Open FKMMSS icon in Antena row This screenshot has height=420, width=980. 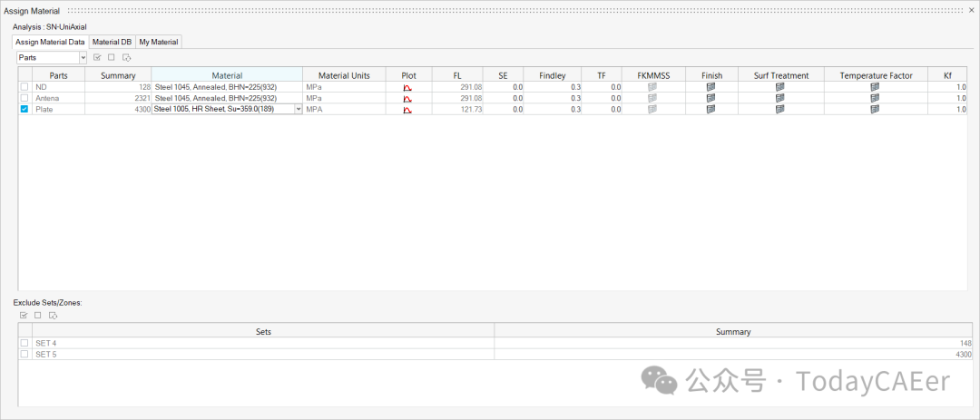(652, 98)
